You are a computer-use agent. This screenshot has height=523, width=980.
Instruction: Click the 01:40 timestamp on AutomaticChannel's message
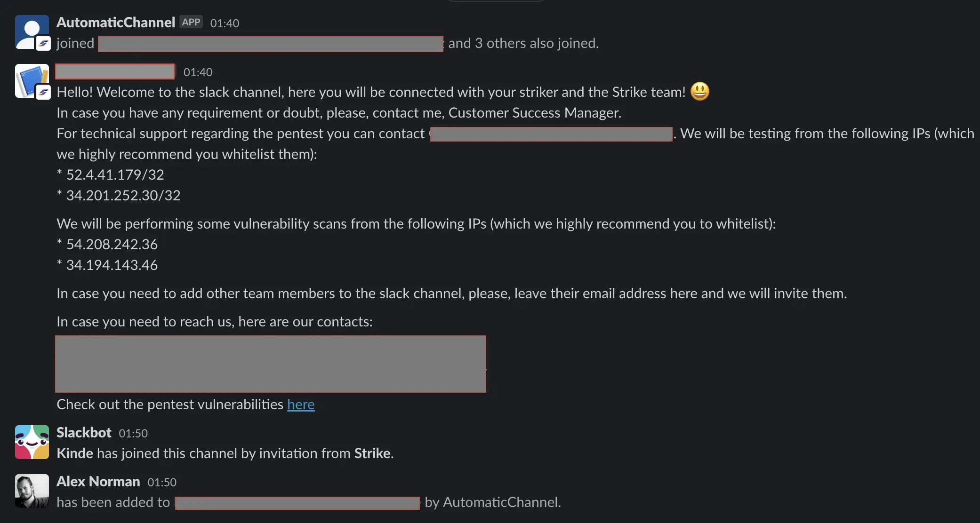(224, 23)
